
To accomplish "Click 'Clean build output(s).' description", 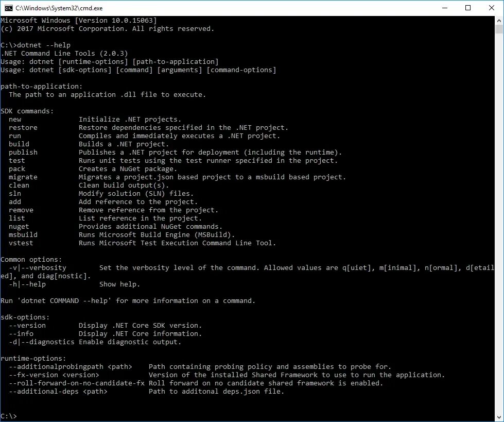I will point(124,185).
